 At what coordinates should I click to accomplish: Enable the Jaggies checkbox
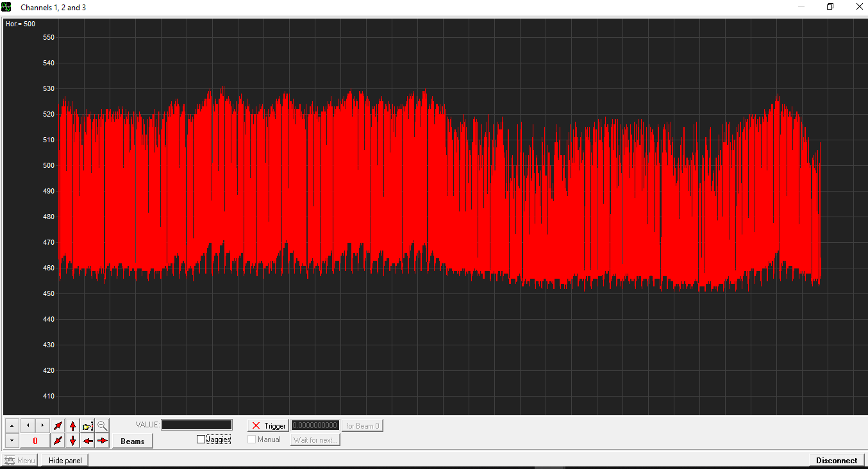pos(201,440)
